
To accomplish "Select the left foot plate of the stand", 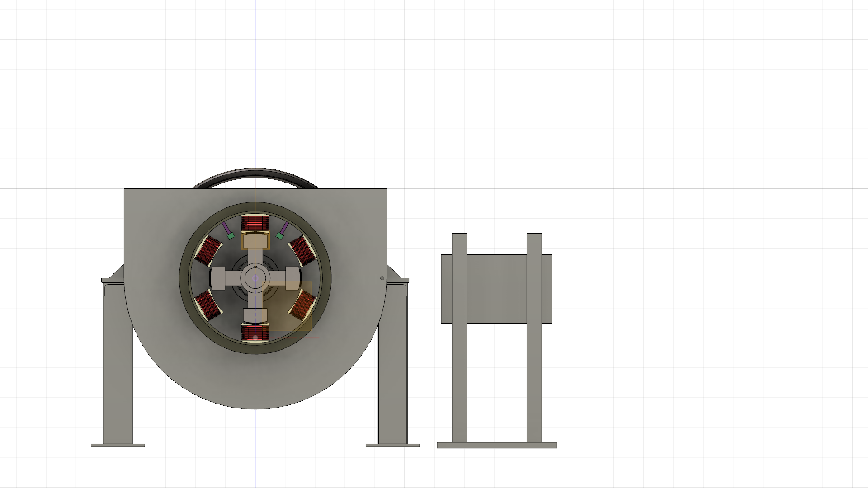I will point(118,446).
